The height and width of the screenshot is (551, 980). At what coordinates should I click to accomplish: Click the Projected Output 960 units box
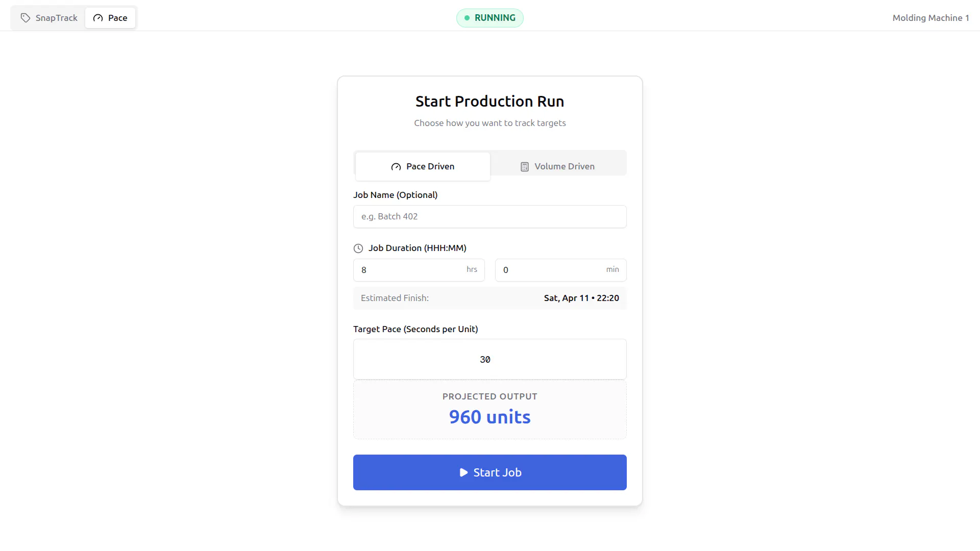tap(490, 410)
